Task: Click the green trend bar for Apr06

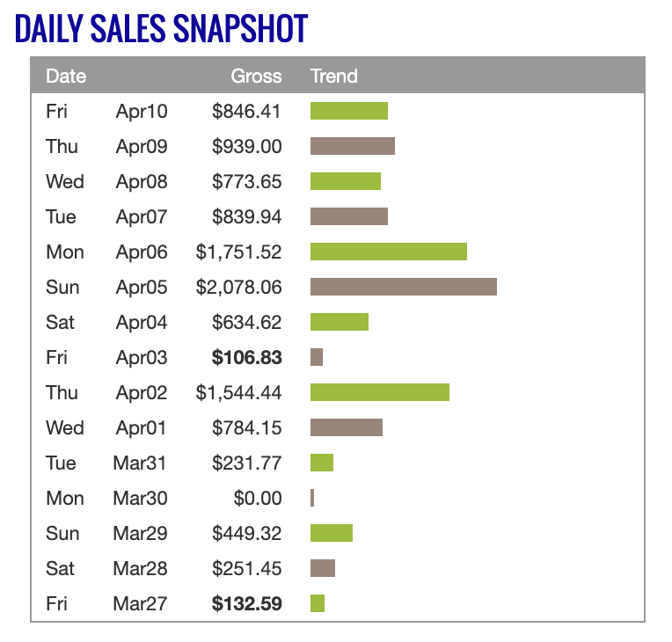Action: click(x=388, y=252)
